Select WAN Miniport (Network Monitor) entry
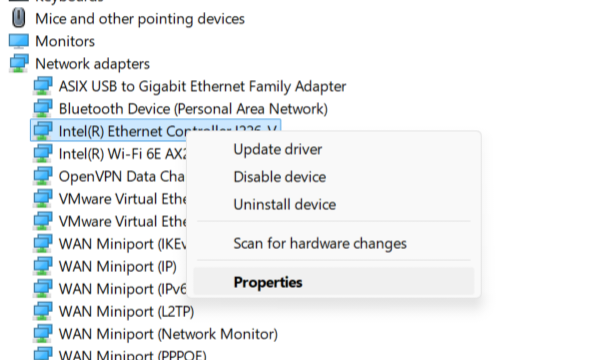This screenshot has width=594, height=360. 168,334
